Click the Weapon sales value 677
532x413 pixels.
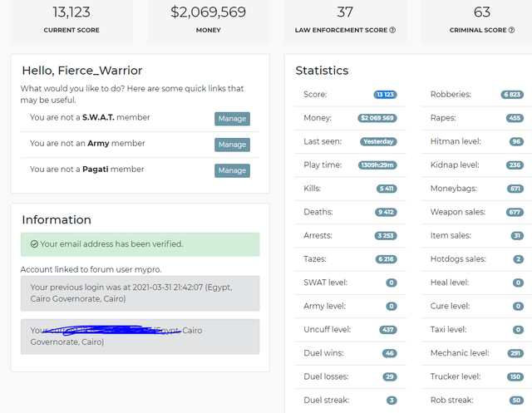click(x=515, y=212)
